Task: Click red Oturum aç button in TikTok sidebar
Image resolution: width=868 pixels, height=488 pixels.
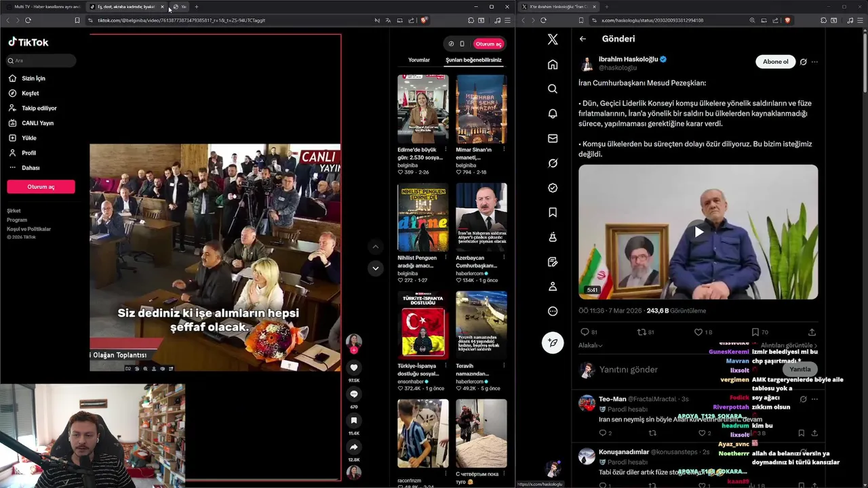Action: (41, 187)
